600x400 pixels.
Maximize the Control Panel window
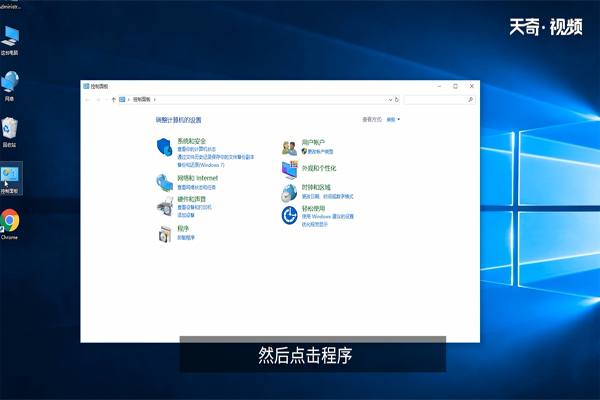[455, 87]
